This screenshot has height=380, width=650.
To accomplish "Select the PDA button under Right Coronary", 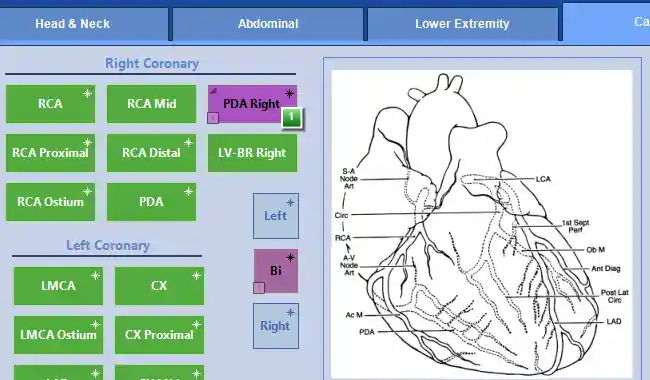I will tap(151, 202).
